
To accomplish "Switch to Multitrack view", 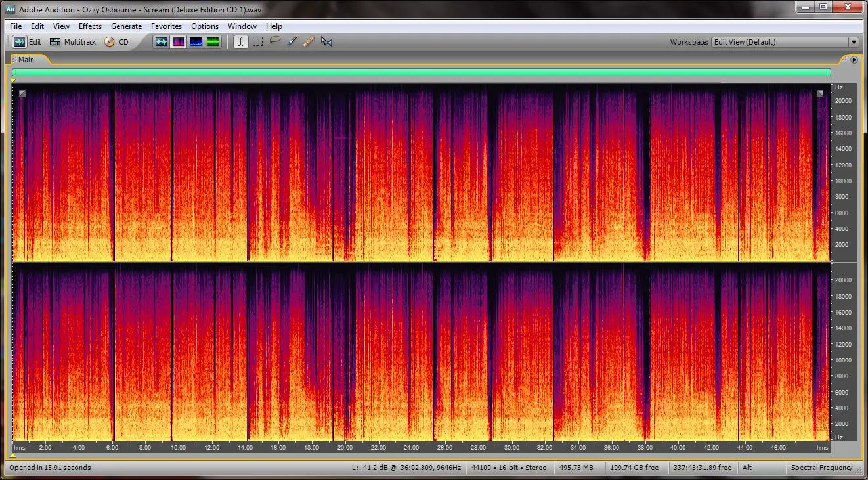I will point(73,42).
